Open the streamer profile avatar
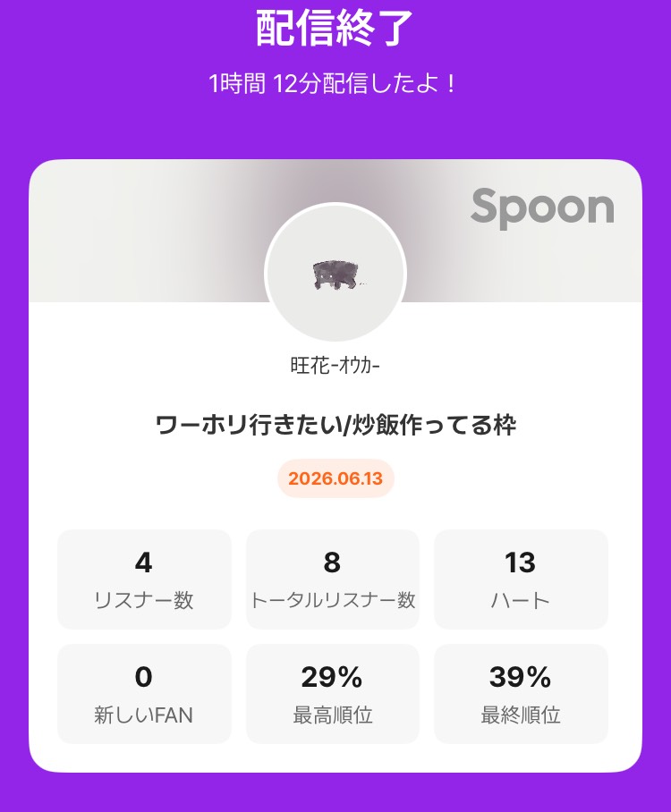 coord(335,273)
